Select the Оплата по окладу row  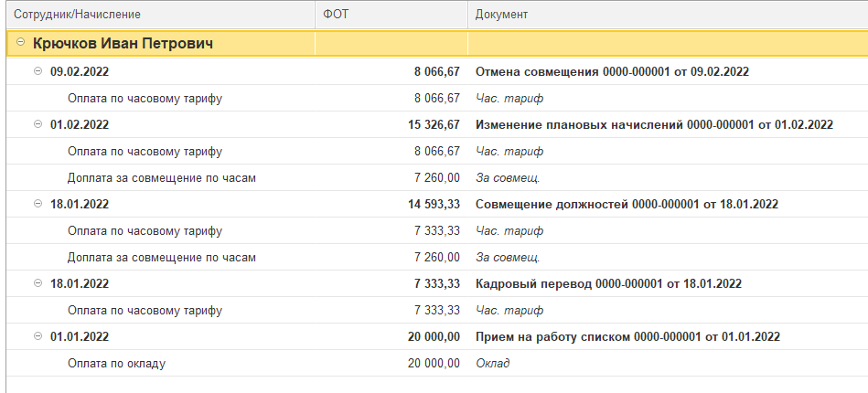pyautogui.click(x=117, y=363)
